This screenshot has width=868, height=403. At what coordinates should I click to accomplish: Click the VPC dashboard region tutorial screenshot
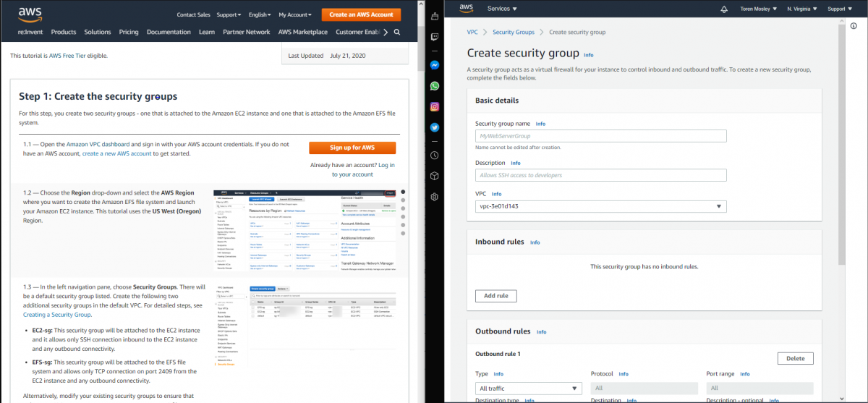[x=305, y=232]
